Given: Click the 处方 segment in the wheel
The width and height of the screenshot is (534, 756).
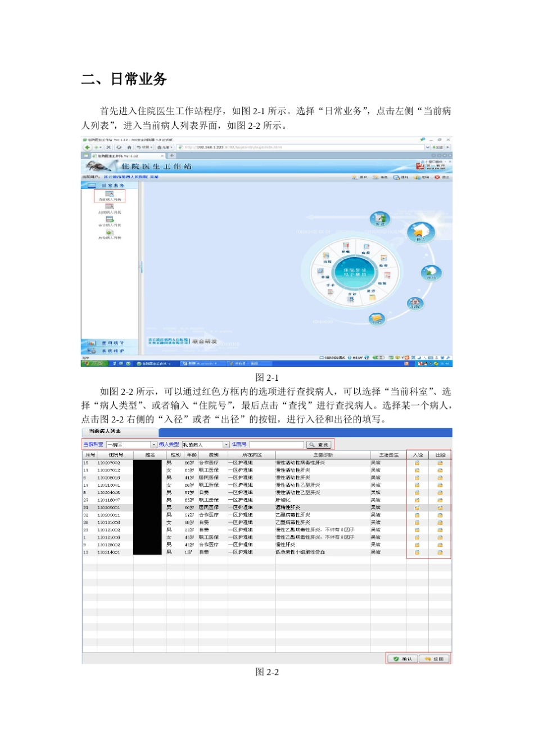Looking at the screenshot, I should point(372,294).
